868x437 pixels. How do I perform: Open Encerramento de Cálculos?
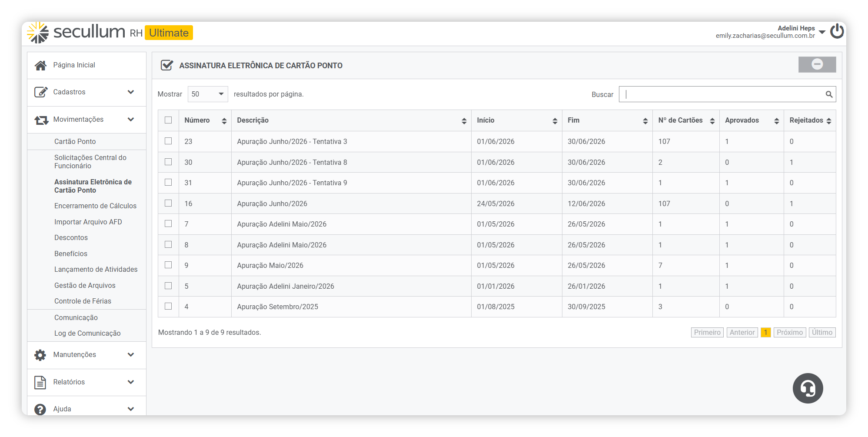tap(95, 206)
